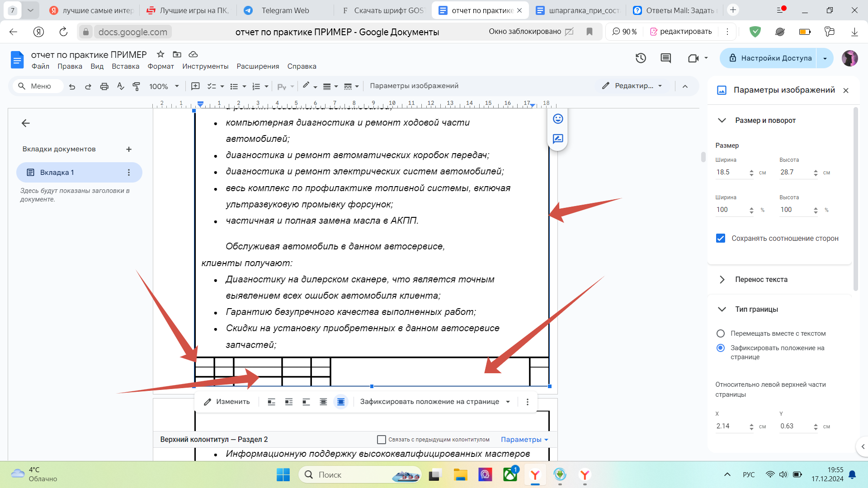Select in front of text wrap icon

click(341, 402)
